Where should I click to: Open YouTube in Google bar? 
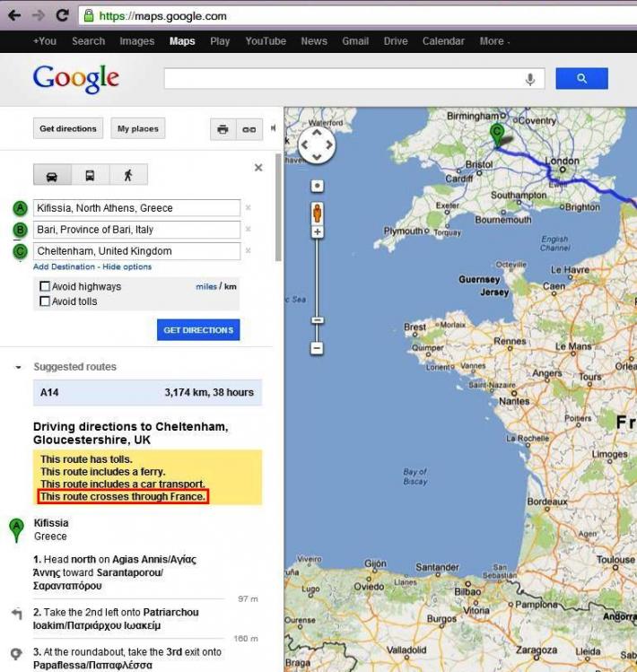[x=266, y=41]
